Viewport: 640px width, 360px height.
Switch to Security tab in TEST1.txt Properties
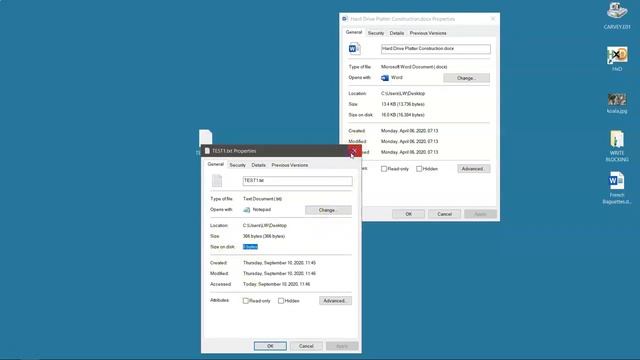[238, 165]
